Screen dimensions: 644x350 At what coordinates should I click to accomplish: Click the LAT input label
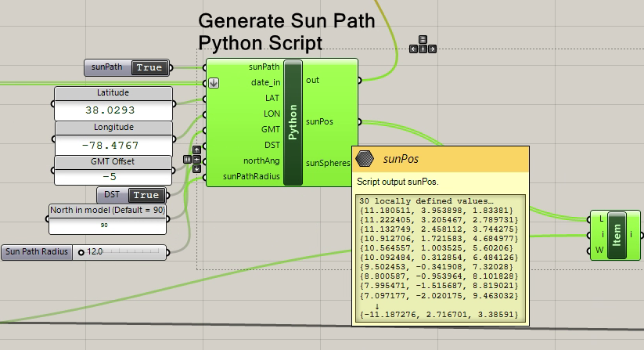coord(272,98)
